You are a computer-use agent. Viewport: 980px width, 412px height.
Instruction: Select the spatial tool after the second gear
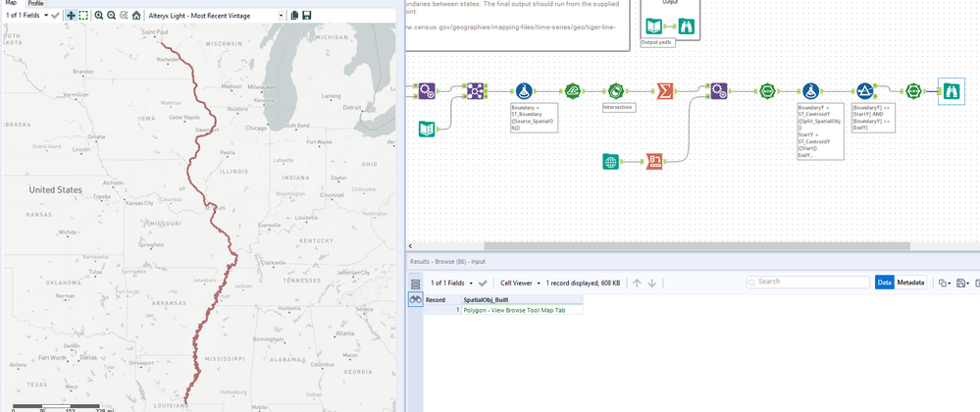767,91
